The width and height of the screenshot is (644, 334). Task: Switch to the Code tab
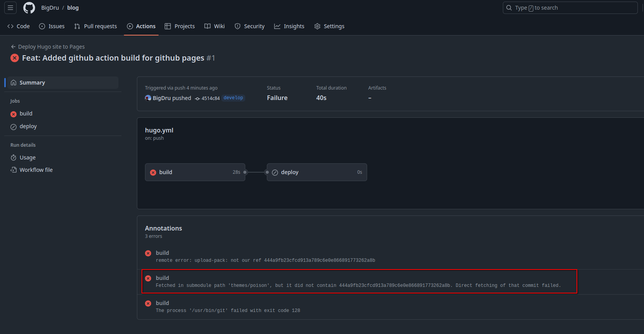pos(19,26)
